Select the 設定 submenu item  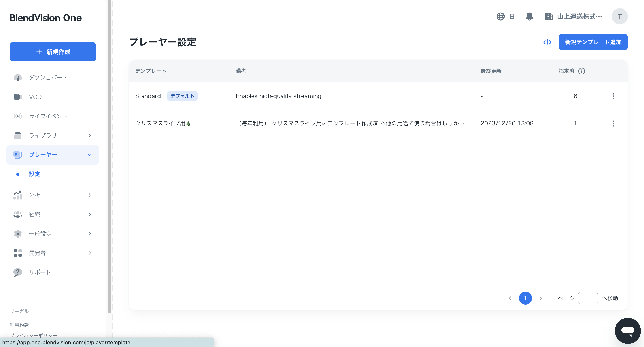(x=34, y=174)
